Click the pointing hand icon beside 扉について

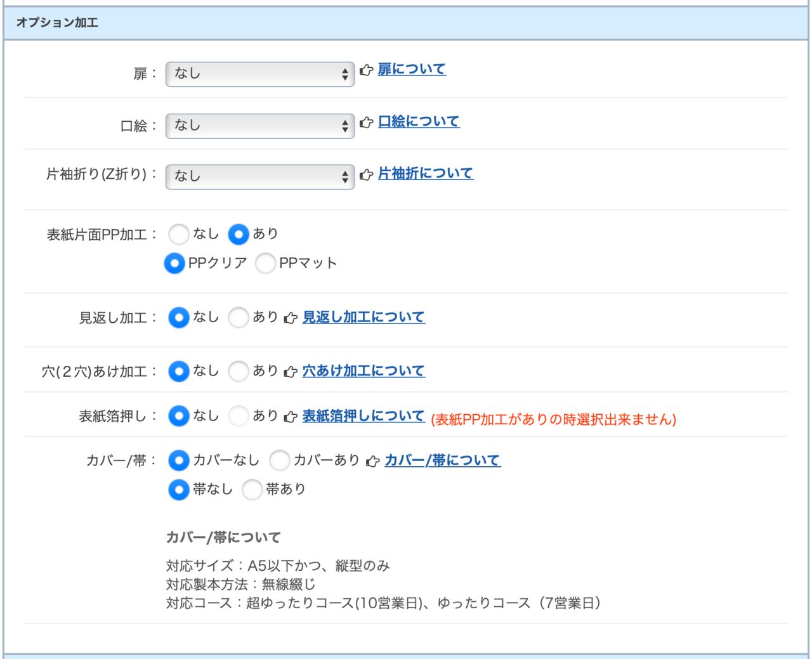coord(366,70)
